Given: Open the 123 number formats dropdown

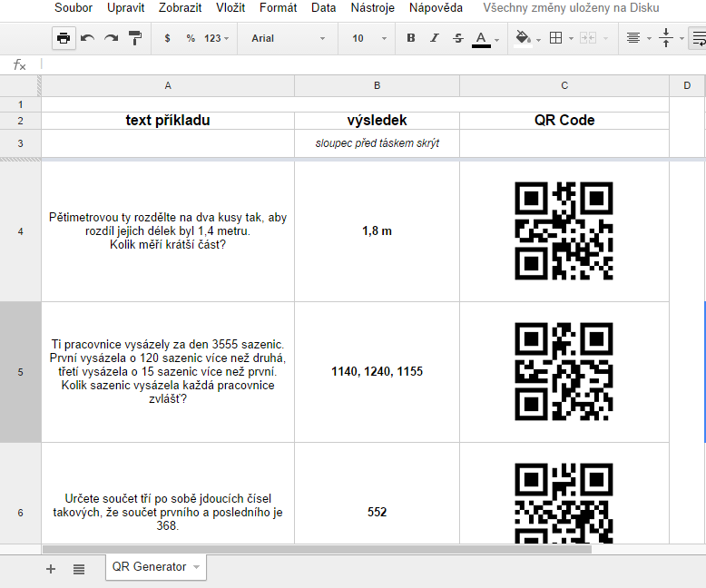Looking at the screenshot, I should click(217, 38).
